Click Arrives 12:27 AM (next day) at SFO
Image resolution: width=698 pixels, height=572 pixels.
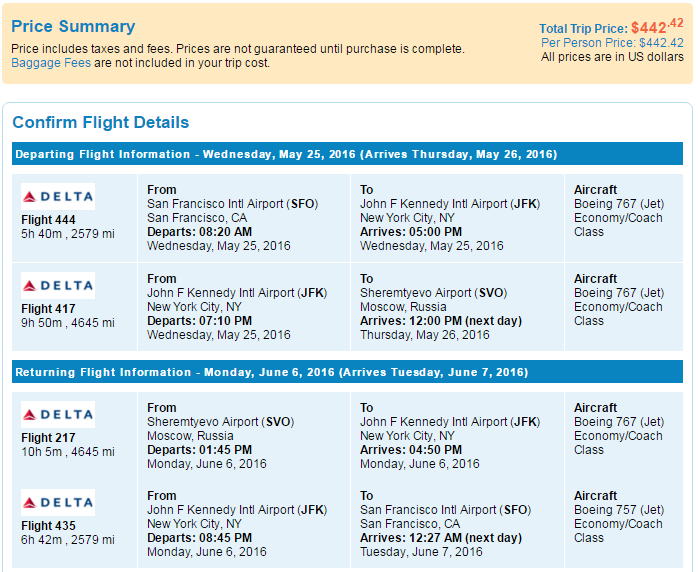coord(441,538)
